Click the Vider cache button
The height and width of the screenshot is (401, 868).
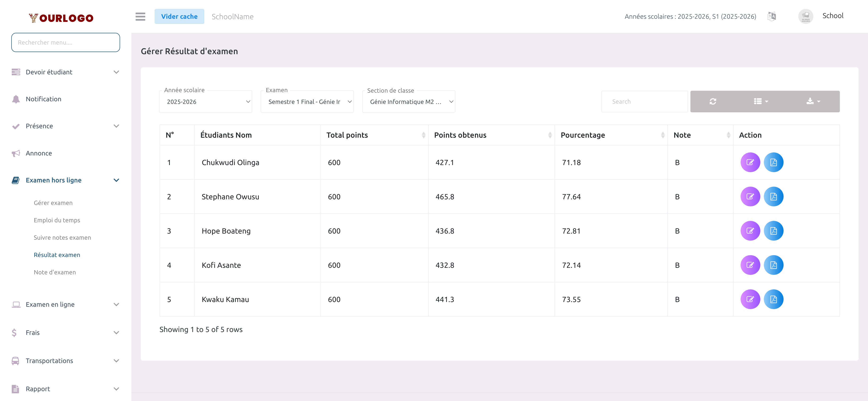click(179, 16)
